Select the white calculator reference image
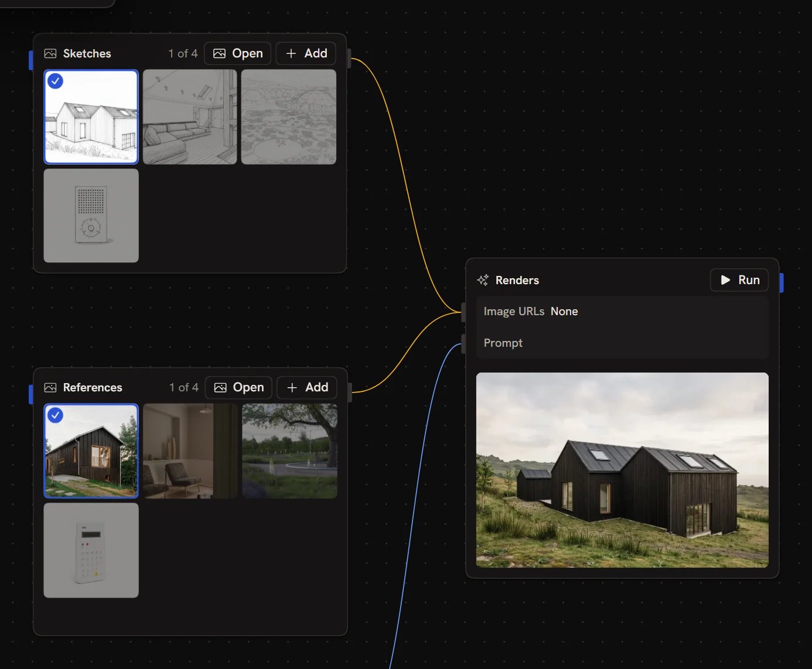This screenshot has width=812, height=669. 91,550
